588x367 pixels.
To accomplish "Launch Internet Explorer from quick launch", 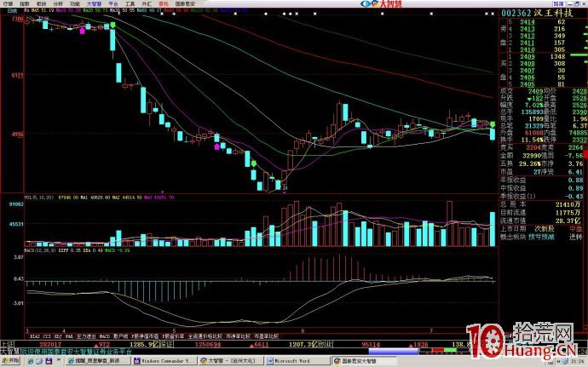I will click(x=31, y=361).
